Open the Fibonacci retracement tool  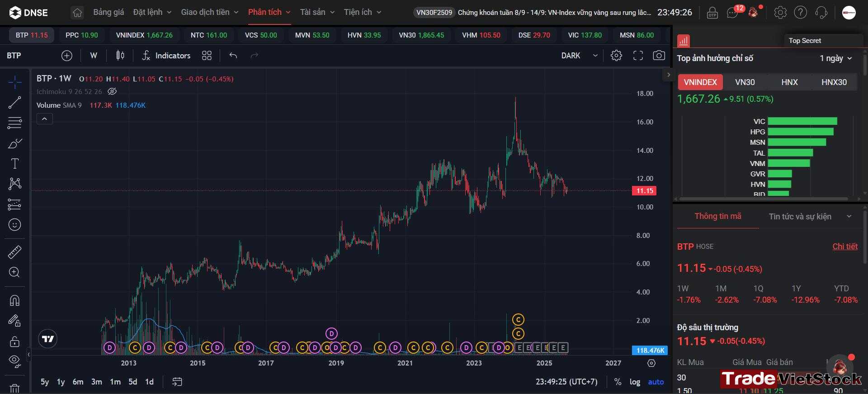pyautogui.click(x=14, y=123)
